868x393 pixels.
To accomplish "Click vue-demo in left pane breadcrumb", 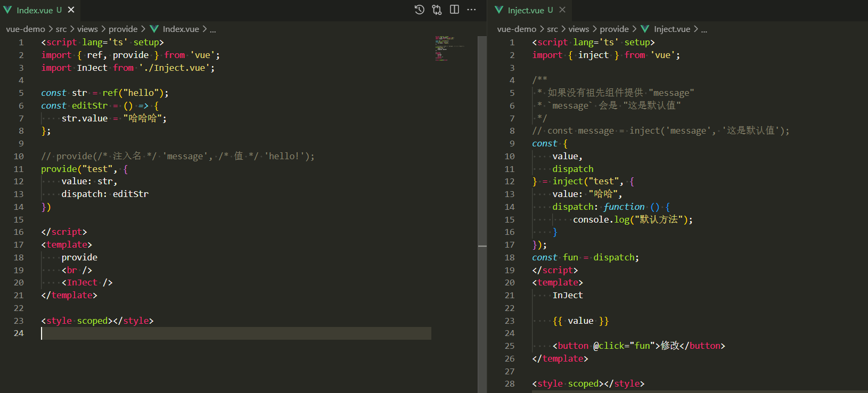I will (26, 29).
